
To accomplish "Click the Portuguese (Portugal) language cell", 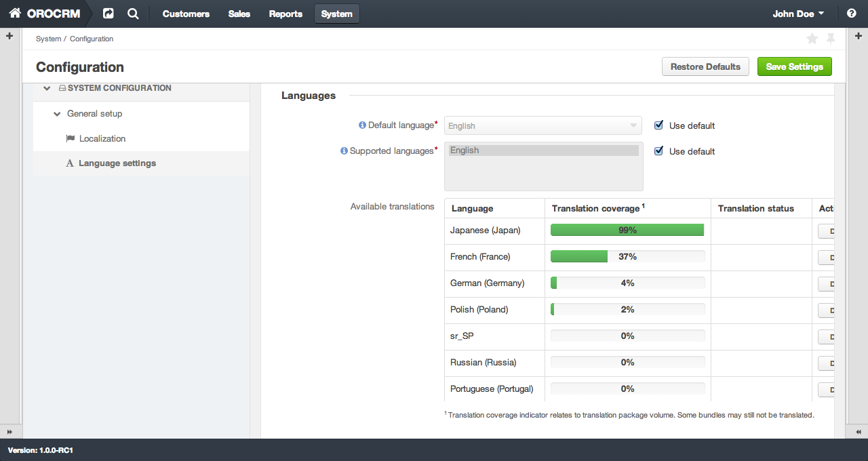I will 494,389.
